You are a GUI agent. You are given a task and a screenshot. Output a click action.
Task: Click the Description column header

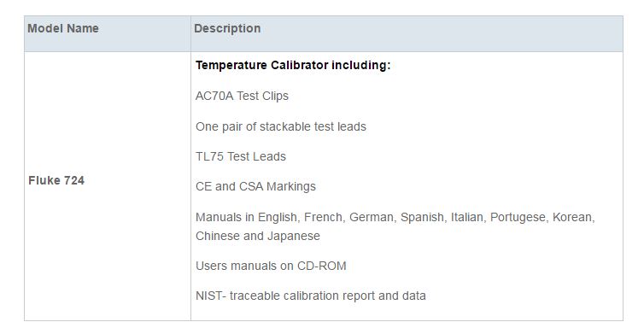227,28
